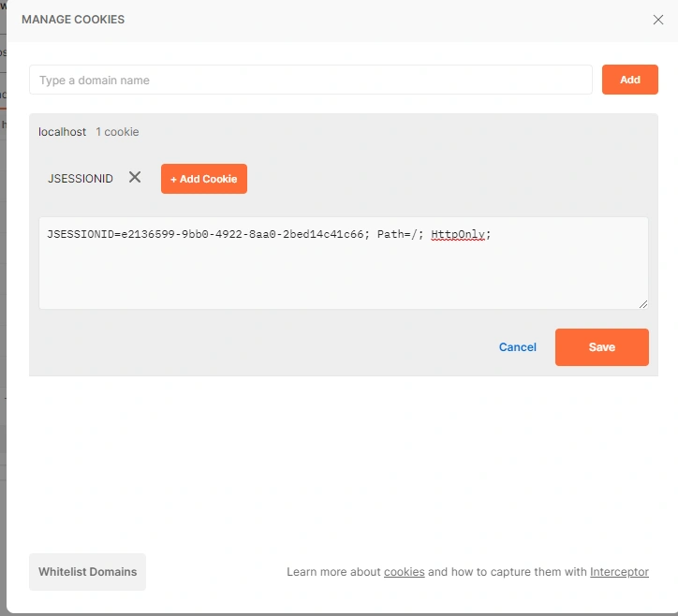Screen dimensions: 678x616
Task: Select the JSESSIONID cookie label
Action: 81,178
